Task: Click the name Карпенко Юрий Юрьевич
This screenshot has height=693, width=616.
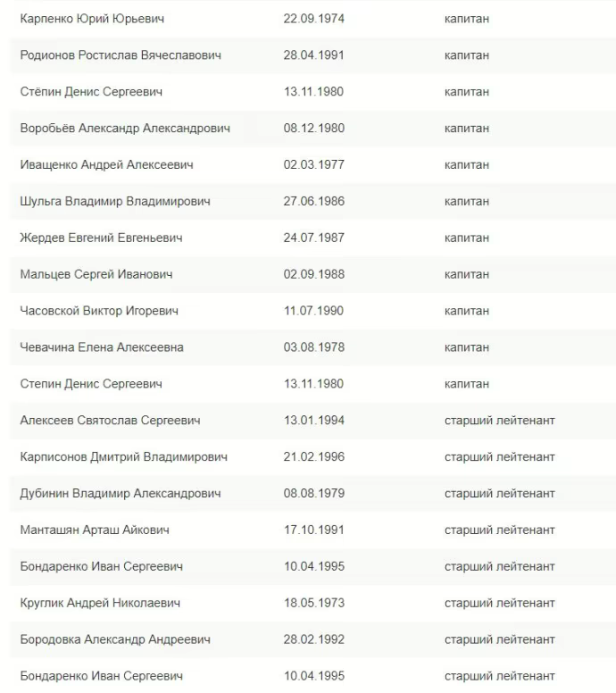Action: [x=92, y=19]
